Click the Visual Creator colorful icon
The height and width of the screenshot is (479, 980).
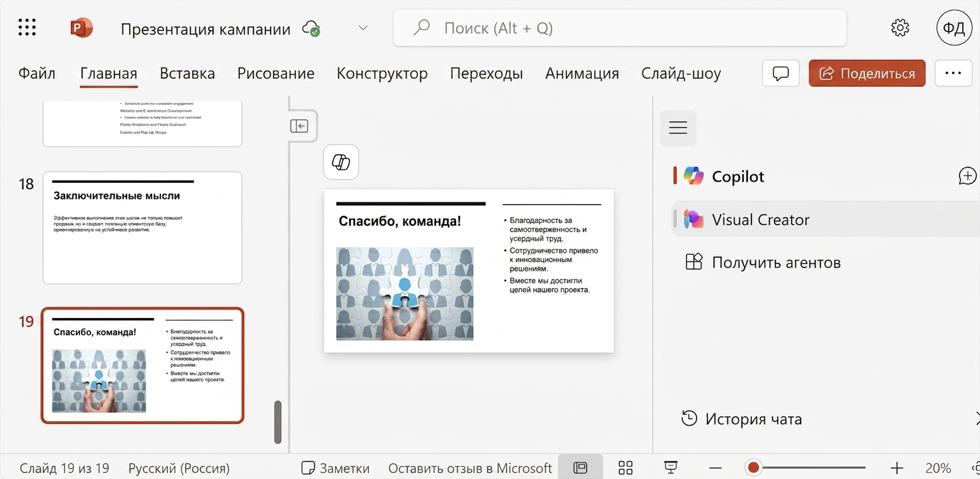(693, 220)
